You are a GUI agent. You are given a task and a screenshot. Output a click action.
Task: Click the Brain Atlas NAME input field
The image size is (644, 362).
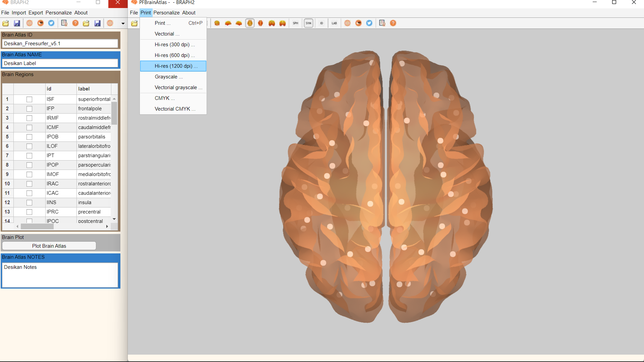tap(60, 63)
